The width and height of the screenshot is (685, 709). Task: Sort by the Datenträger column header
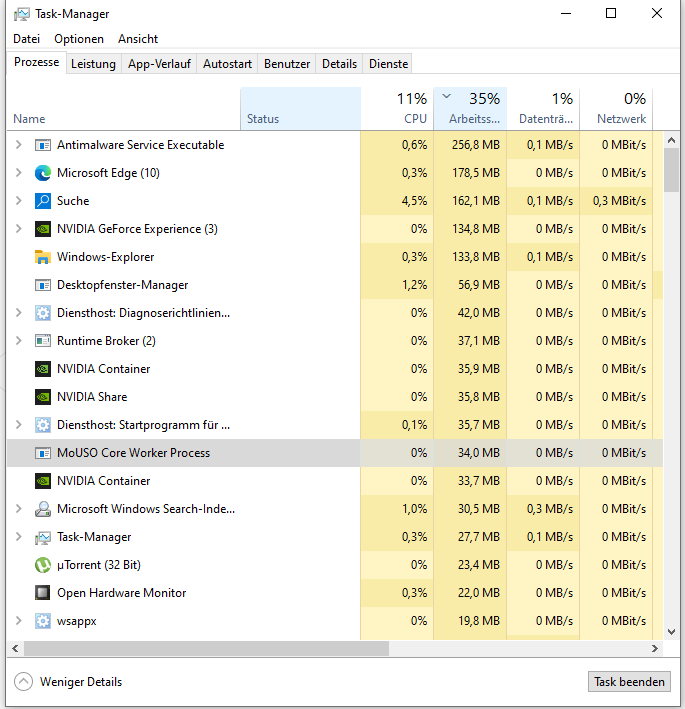tap(543, 109)
